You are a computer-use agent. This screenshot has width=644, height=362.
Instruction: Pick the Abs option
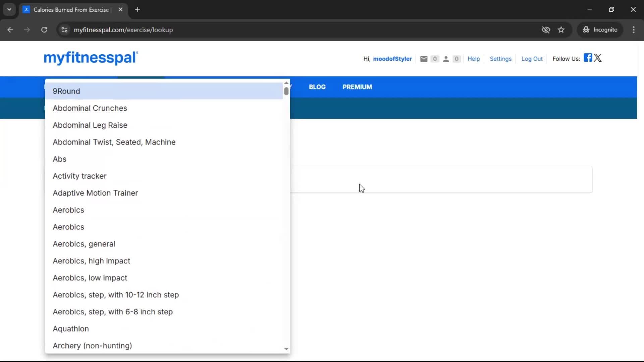tap(164, 159)
